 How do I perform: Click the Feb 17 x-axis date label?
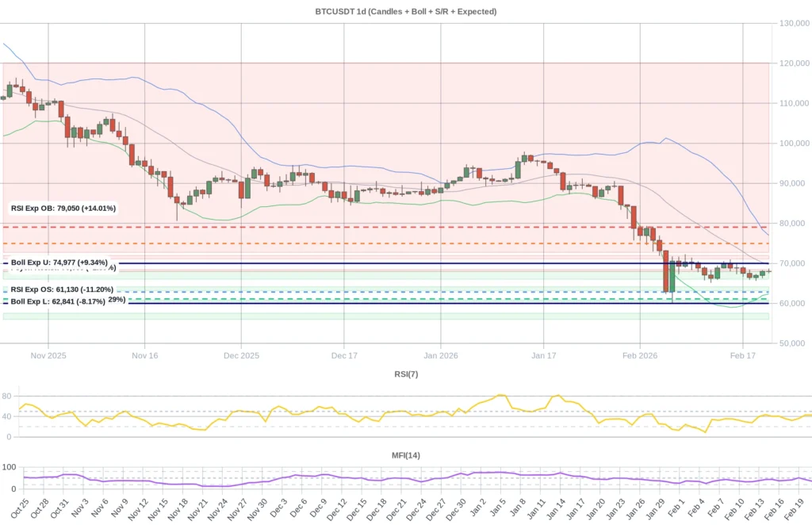click(743, 355)
